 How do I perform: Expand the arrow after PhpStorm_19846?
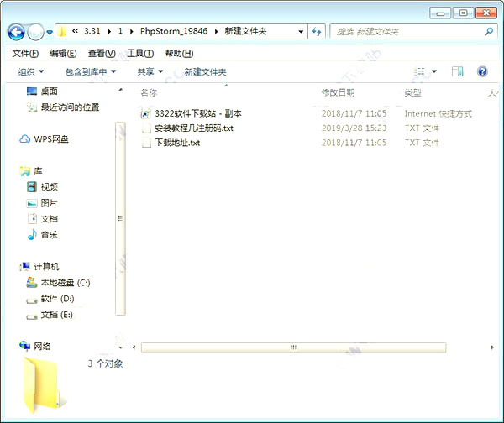(x=216, y=32)
